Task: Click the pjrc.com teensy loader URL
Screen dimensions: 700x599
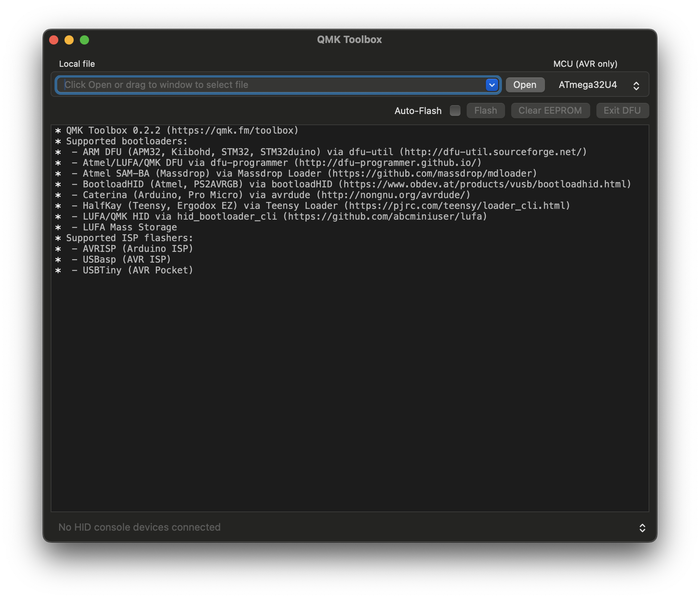Action: point(457,206)
